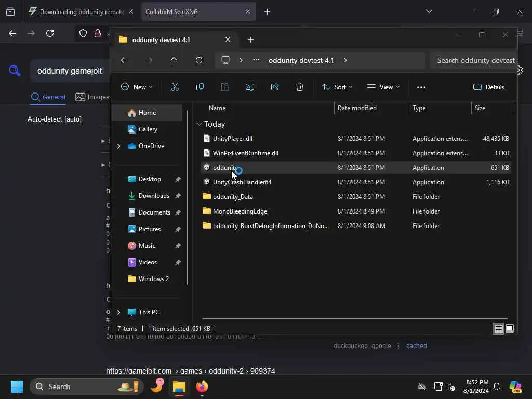The height and width of the screenshot is (399, 532).
Task: Open Firefox tracking protection shield
Action: pos(83,33)
